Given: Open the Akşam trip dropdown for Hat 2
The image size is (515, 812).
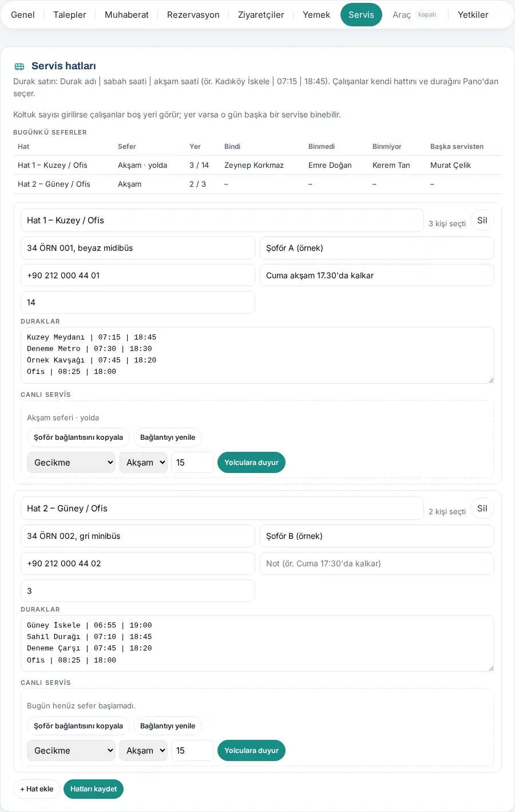Looking at the screenshot, I should [143, 751].
